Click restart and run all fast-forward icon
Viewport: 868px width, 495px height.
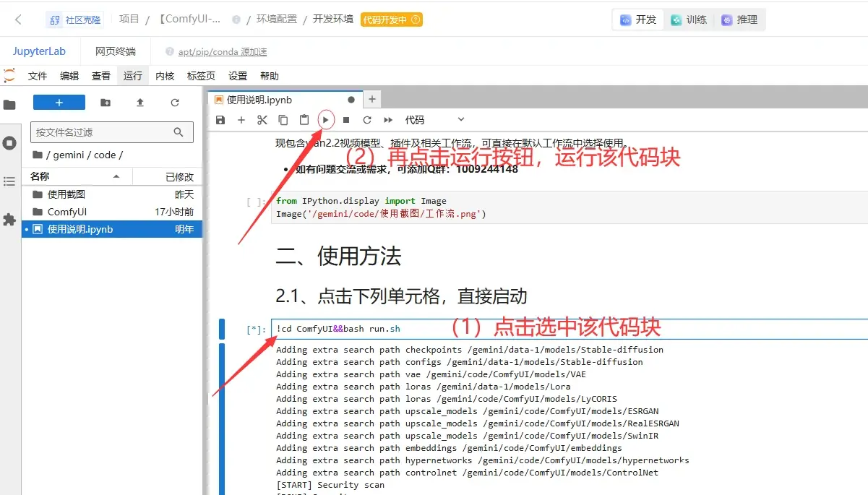388,120
